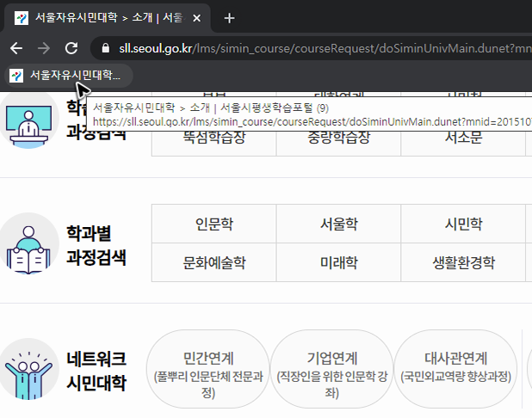Click the browser back arrow
Image resolution: width=532 pixels, height=418 pixels.
pos(16,48)
